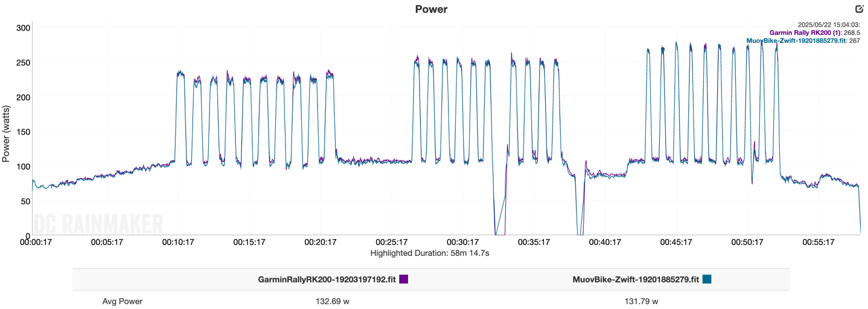868x309 pixels.
Task: Click the MuovBike-Zwift legend entry in tooltip
Action: pos(796,40)
